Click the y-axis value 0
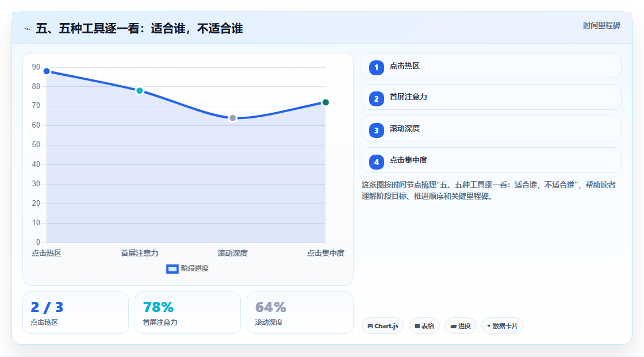The width and height of the screenshot is (644, 357). pyautogui.click(x=38, y=243)
